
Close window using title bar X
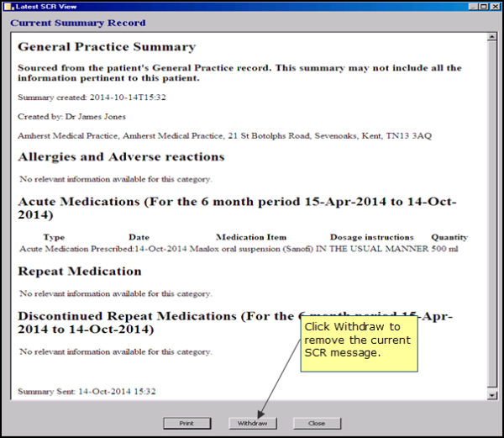tap(496, 7)
